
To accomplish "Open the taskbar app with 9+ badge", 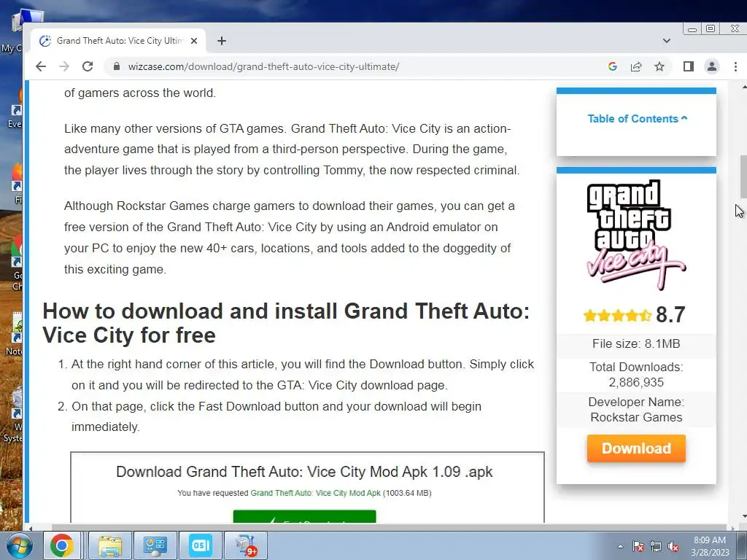I will [x=246, y=545].
